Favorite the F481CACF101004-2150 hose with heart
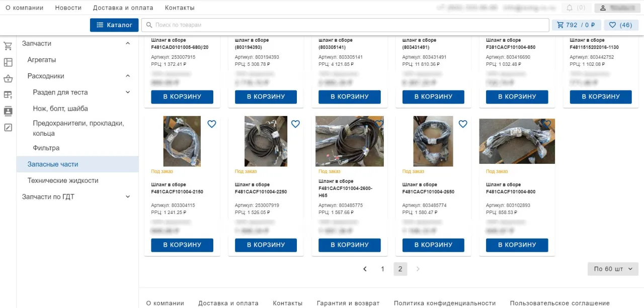 [x=212, y=124]
